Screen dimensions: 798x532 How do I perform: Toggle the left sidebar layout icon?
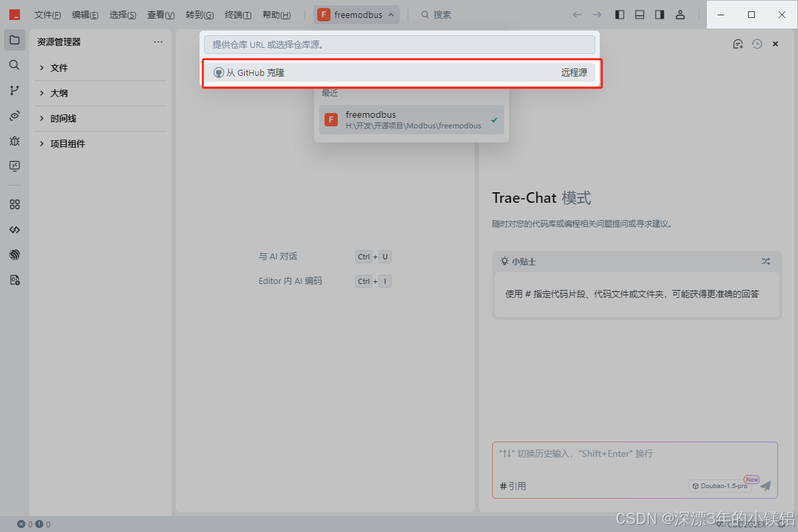620,15
